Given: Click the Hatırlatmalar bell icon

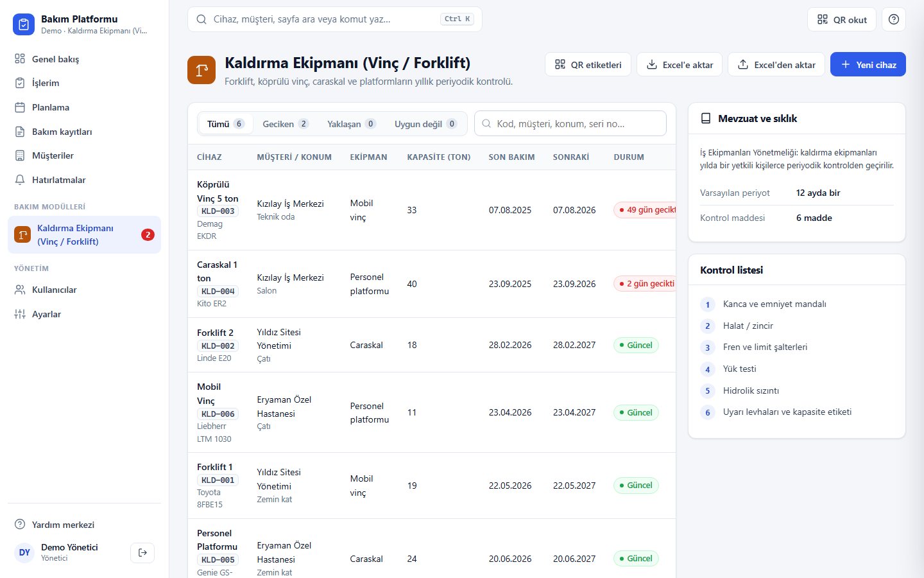Looking at the screenshot, I should [20, 180].
